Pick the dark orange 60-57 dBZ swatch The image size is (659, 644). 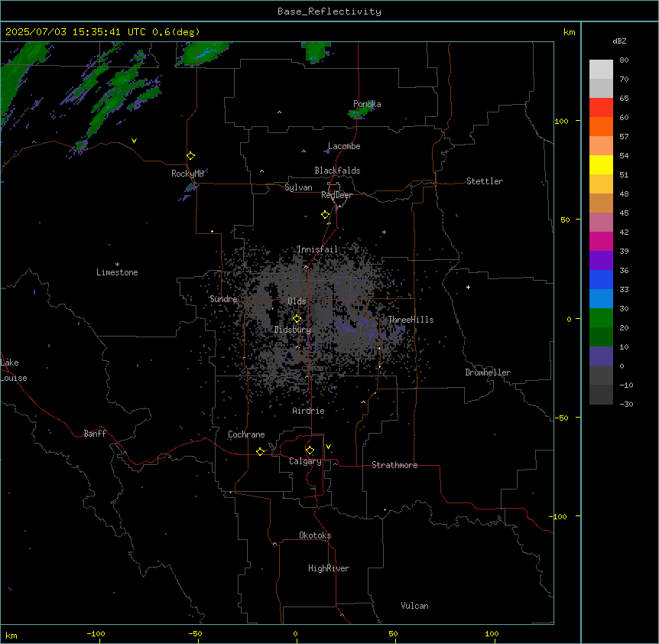coord(601,126)
